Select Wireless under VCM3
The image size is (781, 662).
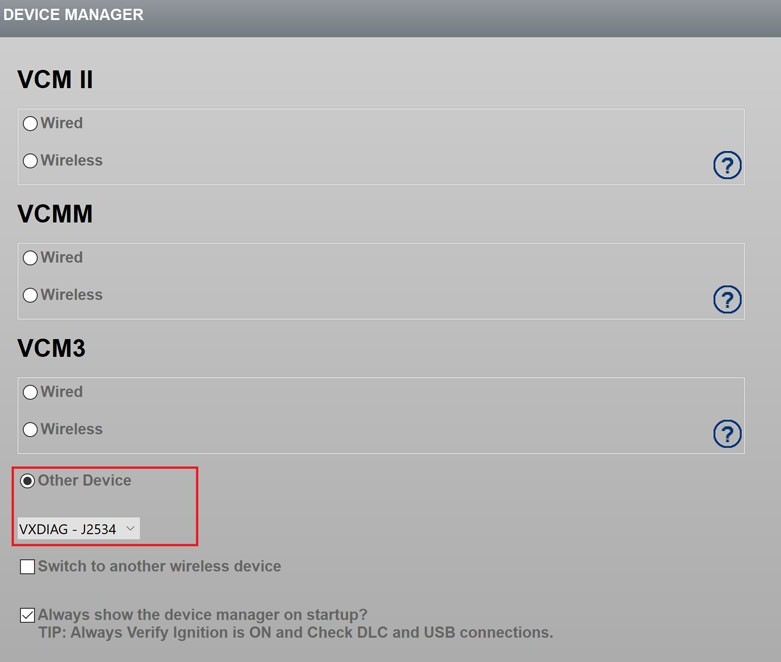pos(30,429)
